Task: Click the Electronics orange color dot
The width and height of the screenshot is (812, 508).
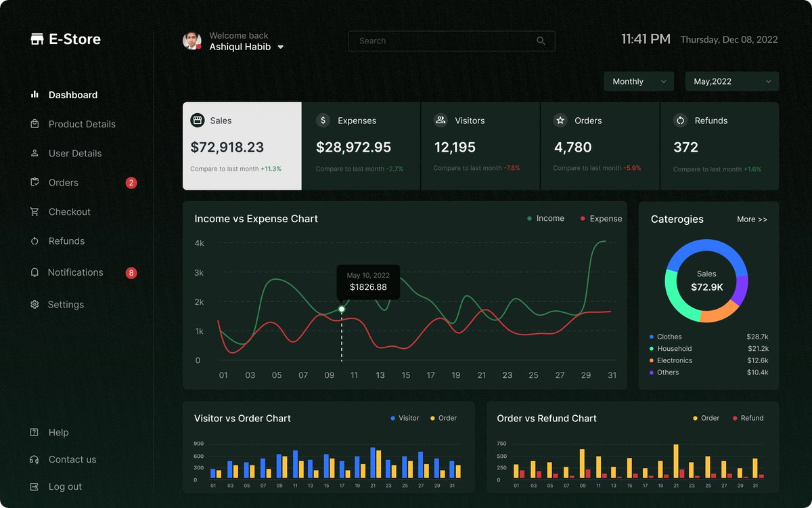Action: (x=652, y=360)
